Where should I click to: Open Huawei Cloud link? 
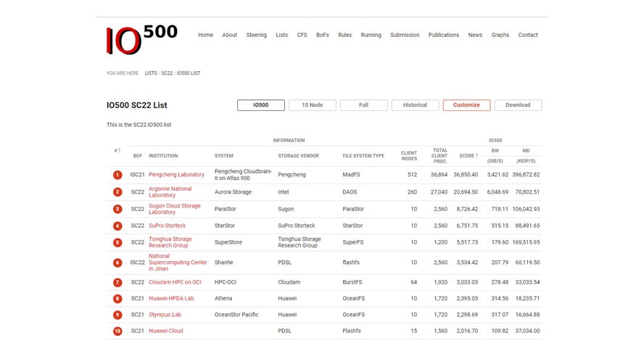(165, 331)
